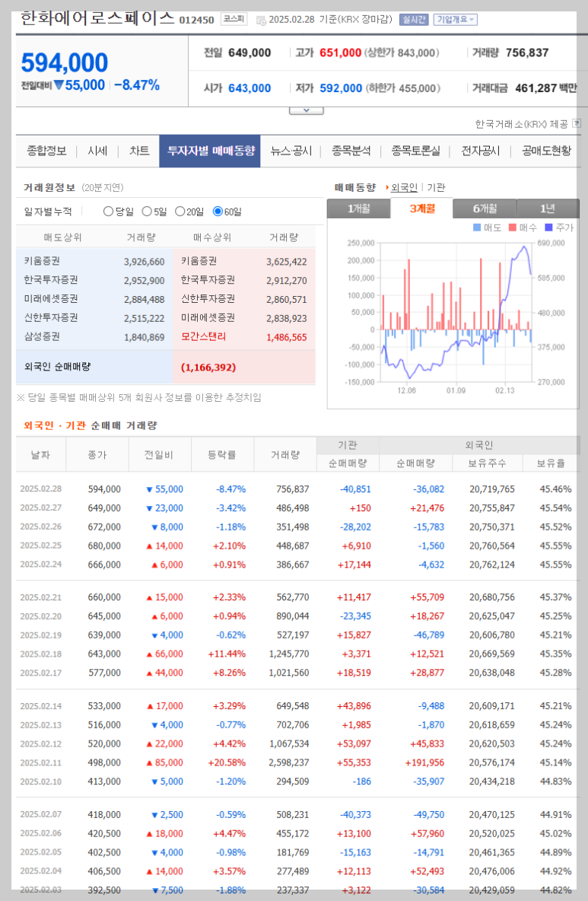Click the 고가 value 651,000

coord(341,53)
